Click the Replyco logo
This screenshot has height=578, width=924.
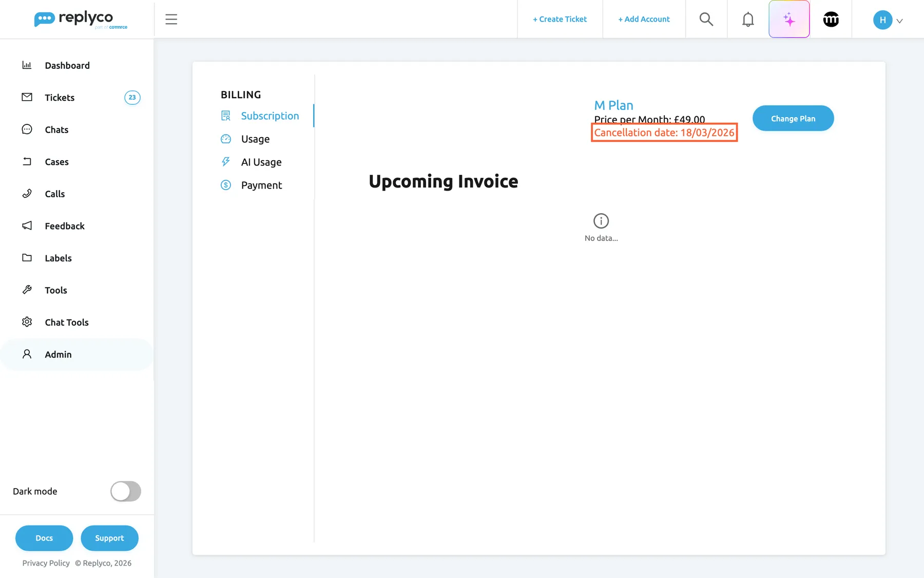tap(81, 20)
